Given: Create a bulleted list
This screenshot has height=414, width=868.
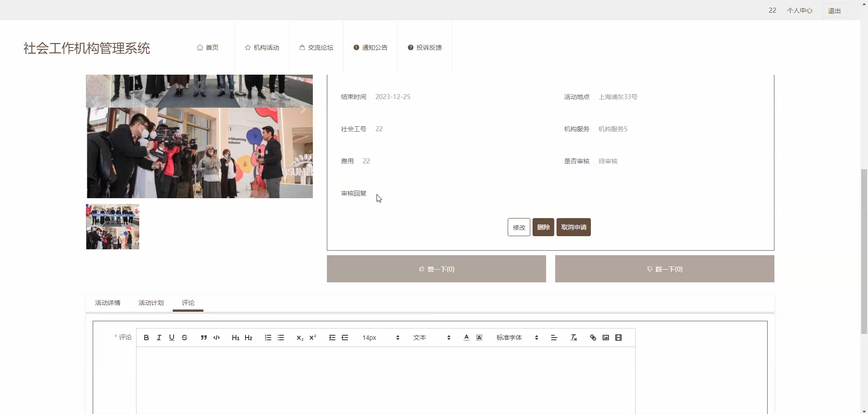Looking at the screenshot, I should tap(281, 338).
